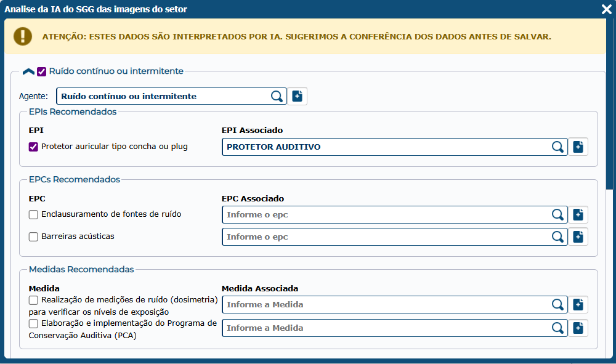The width and height of the screenshot is (616, 364).
Task: Click add icon for Barreiras acústicas EPC
Action: coord(578,237)
